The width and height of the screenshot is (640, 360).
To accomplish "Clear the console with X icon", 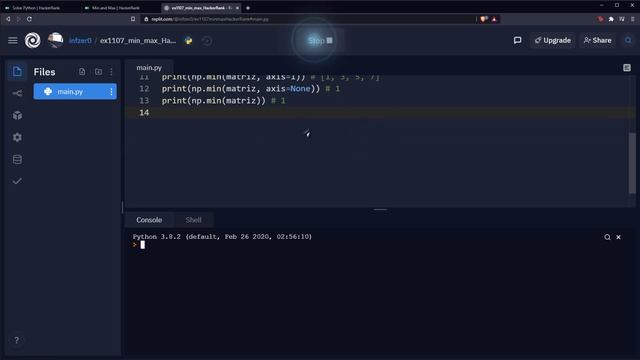I will coord(618,237).
